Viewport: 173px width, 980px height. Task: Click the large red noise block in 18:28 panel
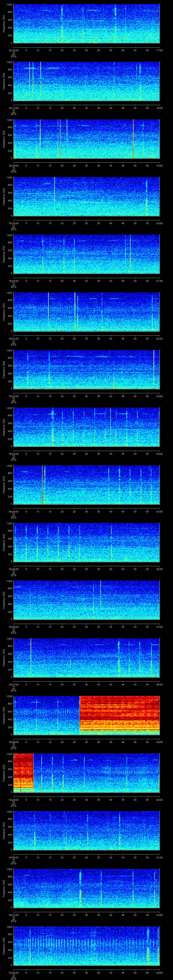pyautogui.click(x=119, y=715)
